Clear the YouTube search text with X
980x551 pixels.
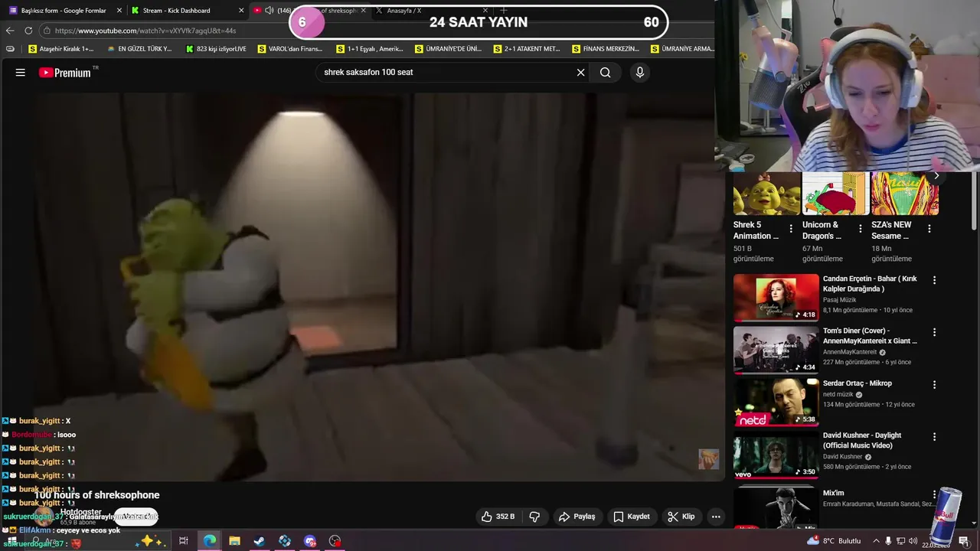pos(580,73)
